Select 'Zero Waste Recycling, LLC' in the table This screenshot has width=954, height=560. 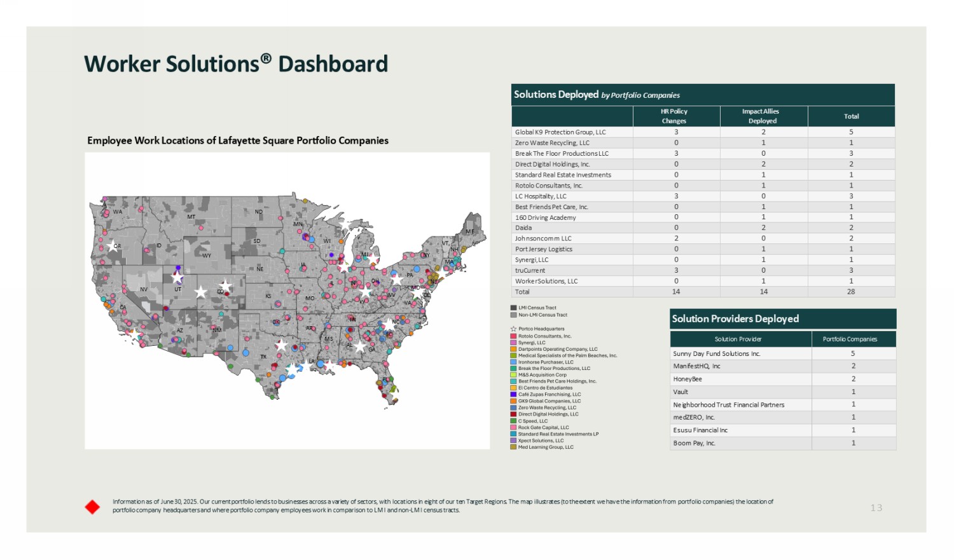[x=552, y=143]
